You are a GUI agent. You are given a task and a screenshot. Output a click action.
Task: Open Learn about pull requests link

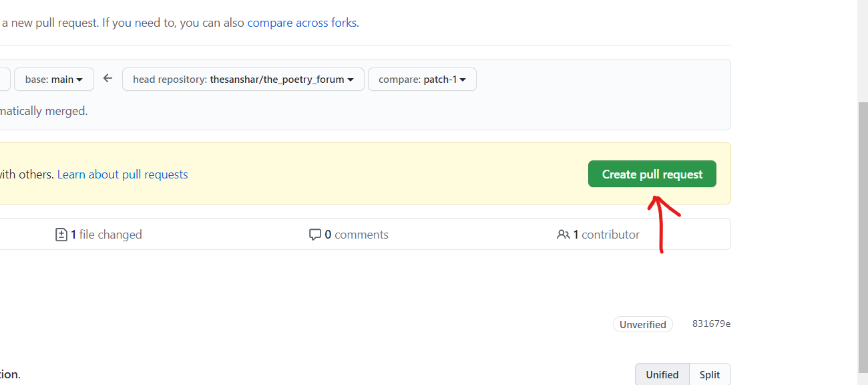pos(123,174)
